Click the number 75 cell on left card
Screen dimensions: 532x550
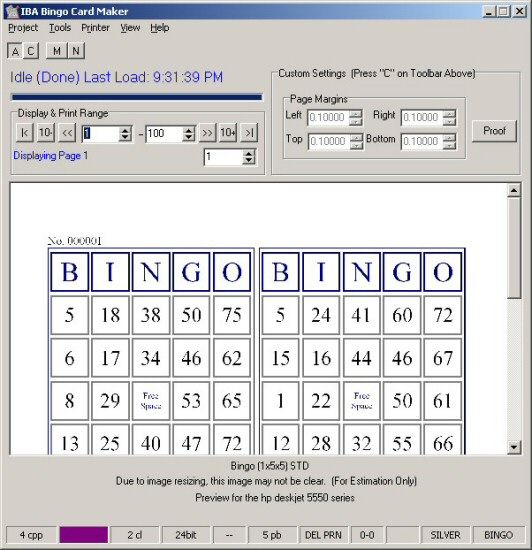pos(232,315)
